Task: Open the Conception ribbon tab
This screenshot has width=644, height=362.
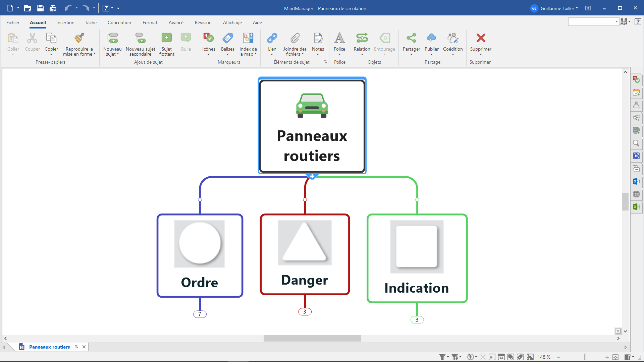Action: pos(119,22)
